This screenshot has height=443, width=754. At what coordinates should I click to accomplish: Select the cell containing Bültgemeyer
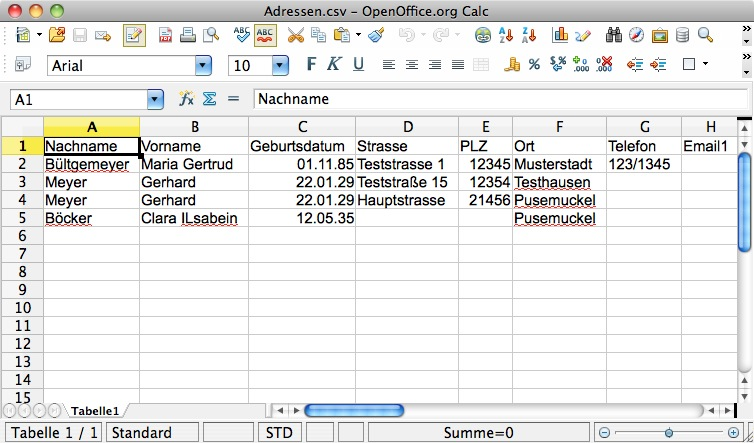(91, 164)
